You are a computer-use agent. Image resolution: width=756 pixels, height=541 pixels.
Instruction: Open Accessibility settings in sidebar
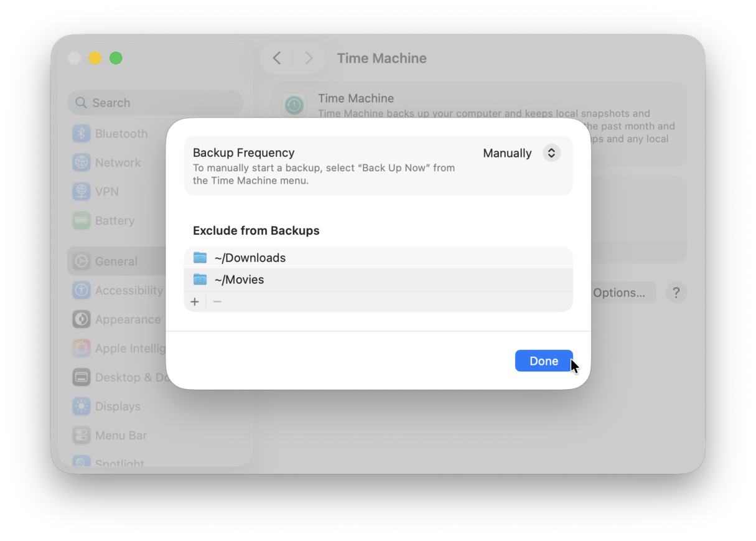(x=129, y=290)
